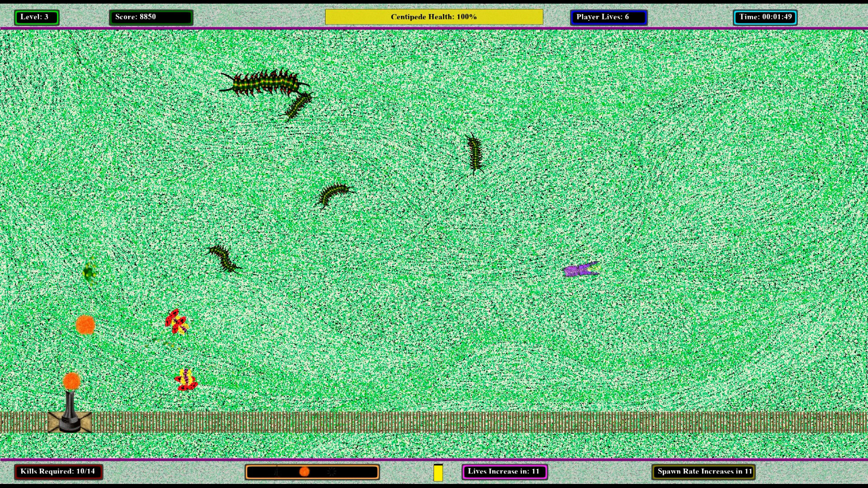Click the orange fireball above the turret

(x=72, y=381)
